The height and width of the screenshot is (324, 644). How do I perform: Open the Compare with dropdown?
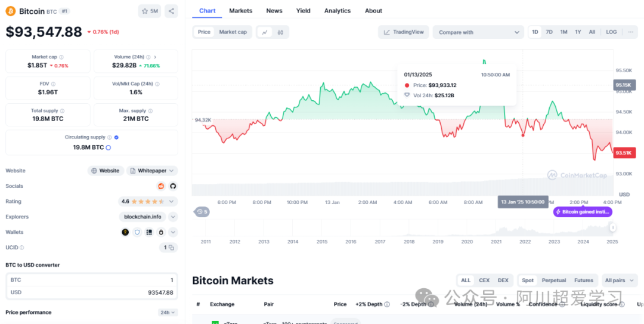pos(478,32)
